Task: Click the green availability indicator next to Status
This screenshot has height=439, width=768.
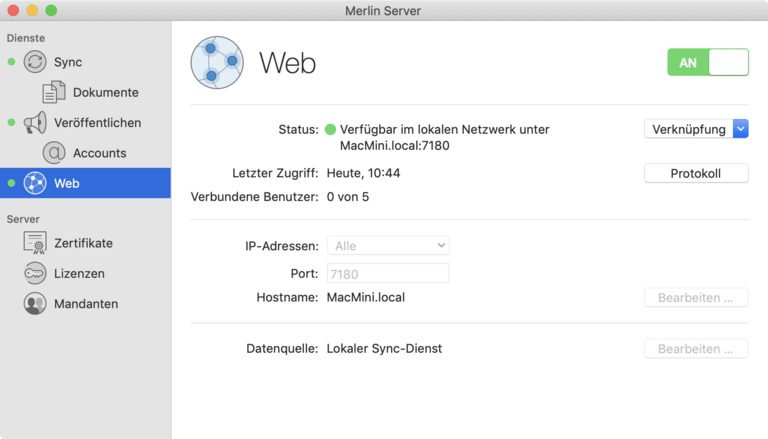Action: [331, 129]
